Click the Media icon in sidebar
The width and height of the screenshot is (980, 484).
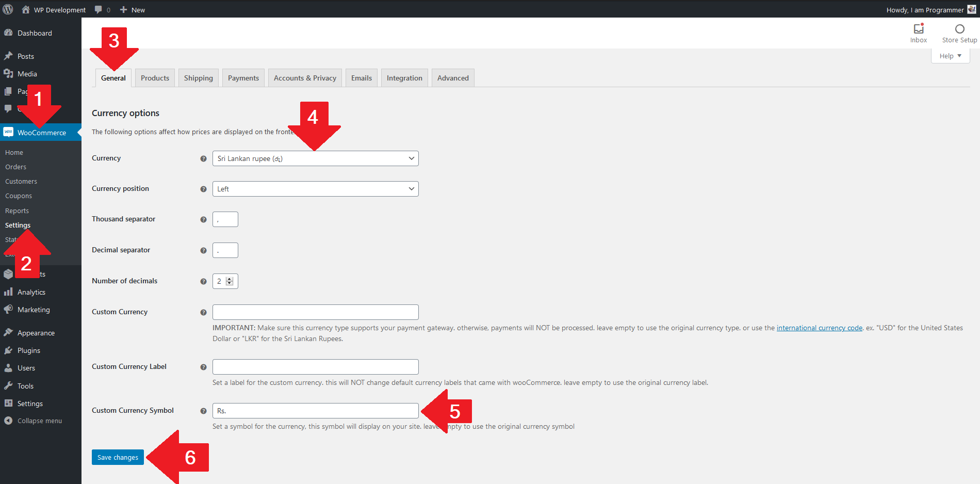pyautogui.click(x=8, y=73)
